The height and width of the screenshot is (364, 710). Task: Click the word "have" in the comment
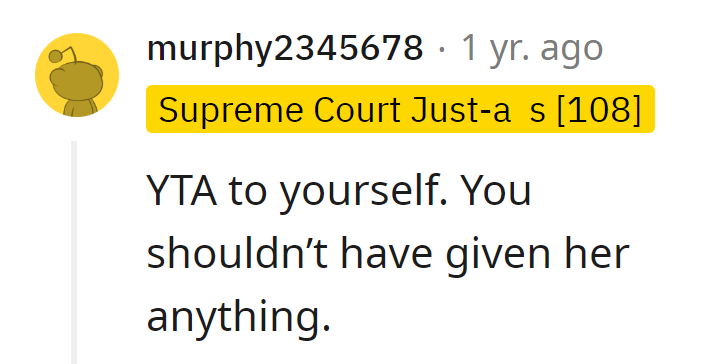click(386, 254)
